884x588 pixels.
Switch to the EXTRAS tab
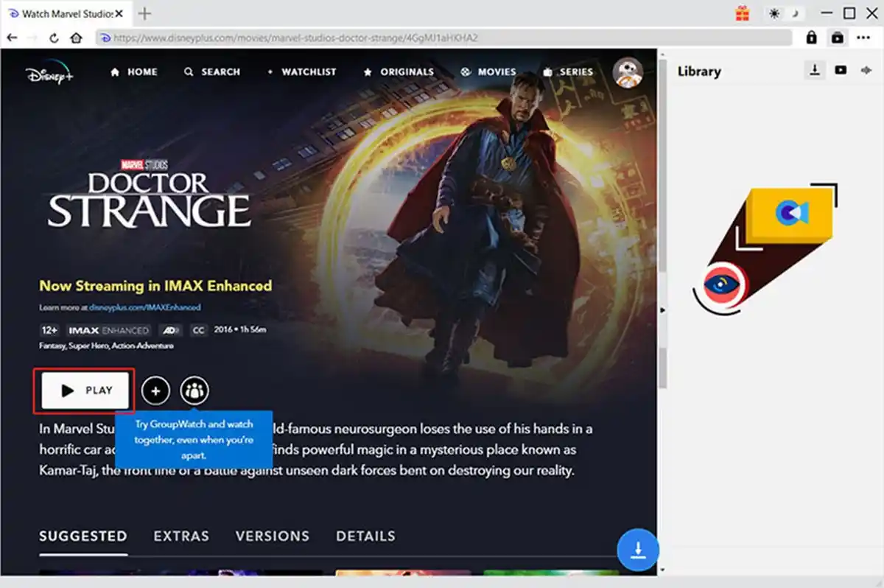point(181,536)
